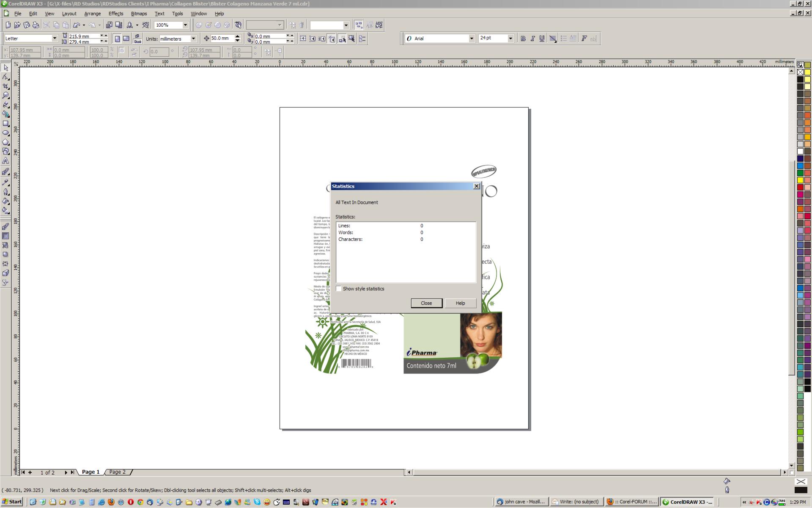Select the Ellipse tool

(x=5, y=133)
